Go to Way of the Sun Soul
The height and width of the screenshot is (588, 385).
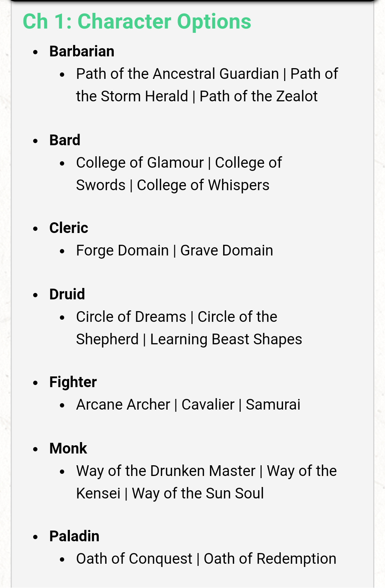(x=198, y=493)
